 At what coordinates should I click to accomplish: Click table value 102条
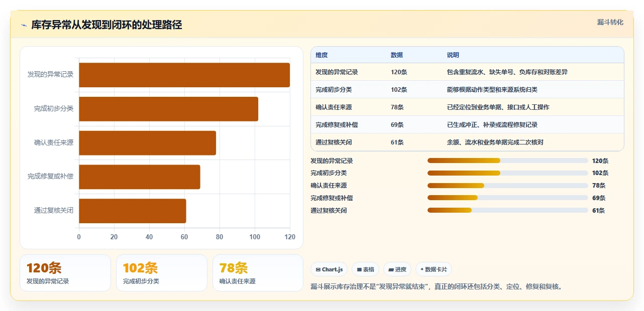(x=399, y=90)
